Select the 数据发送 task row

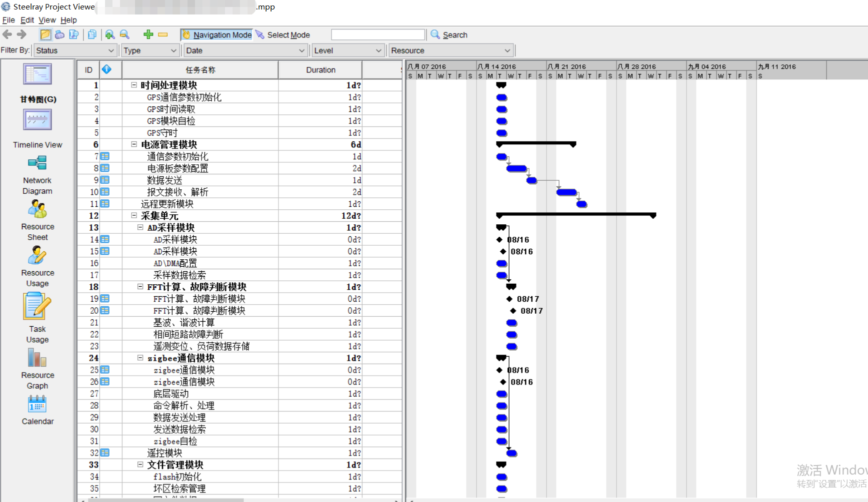pyautogui.click(x=239, y=180)
